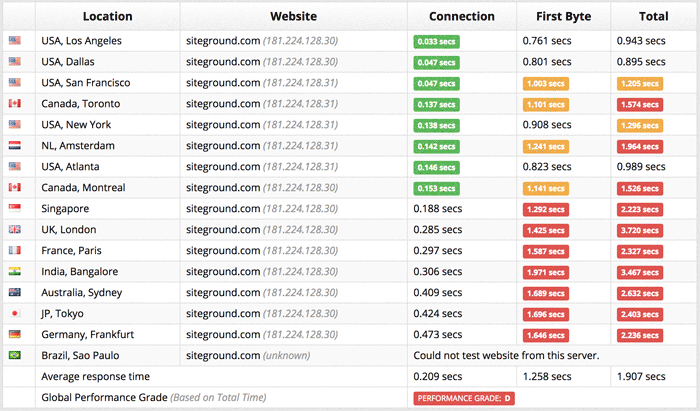This screenshot has height=411, width=700.
Task: Click the green 0.033 secs connection badge
Action: pos(436,42)
